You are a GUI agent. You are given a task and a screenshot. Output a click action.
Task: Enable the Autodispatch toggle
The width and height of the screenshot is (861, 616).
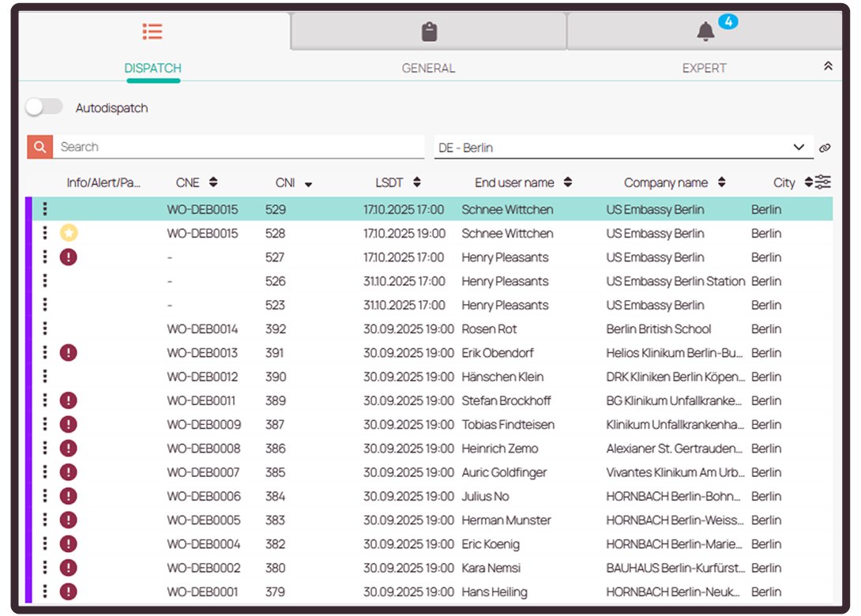tap(43, 107)
